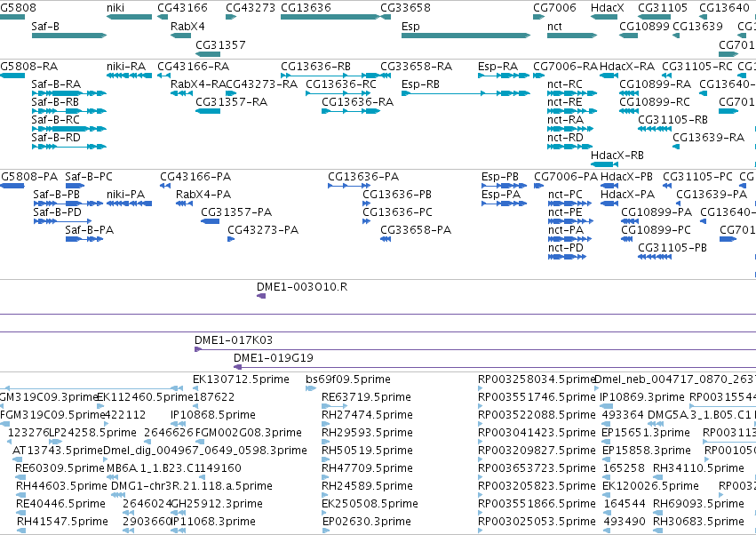Click the nct-RD transcript label
This screenshot has width=756, height=535.
[565, 138]
